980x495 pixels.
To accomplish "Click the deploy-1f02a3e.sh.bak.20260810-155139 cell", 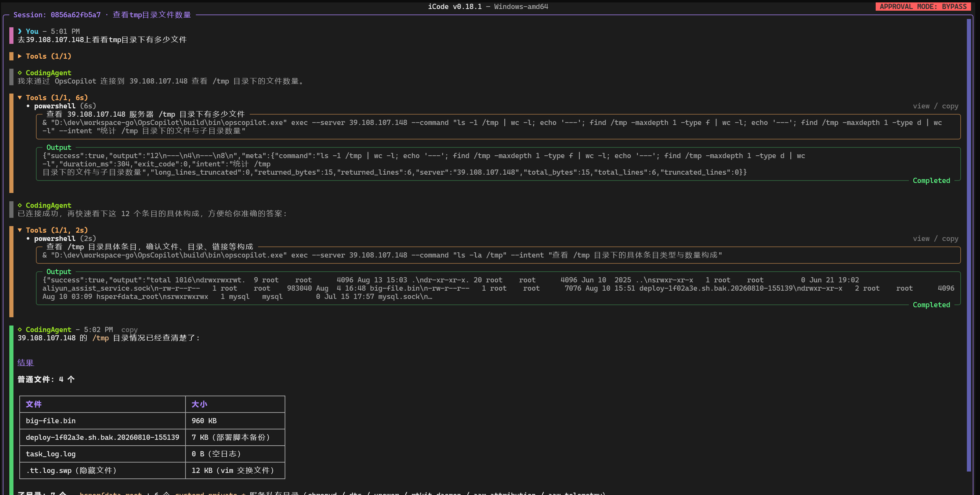I will click(x=102, y=437).
